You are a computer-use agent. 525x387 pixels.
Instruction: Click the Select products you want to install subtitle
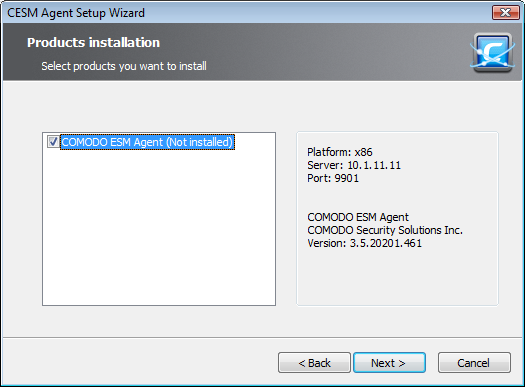point(124,66)
